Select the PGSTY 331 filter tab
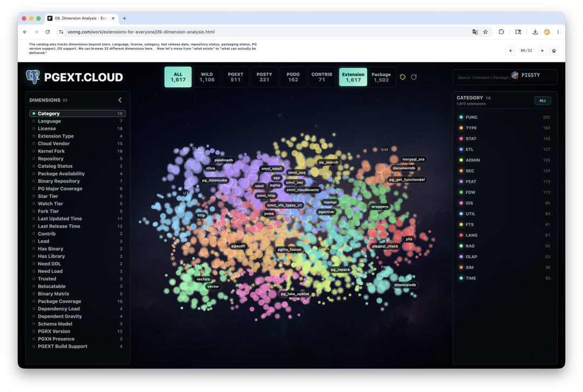 (x=265, y=77)
